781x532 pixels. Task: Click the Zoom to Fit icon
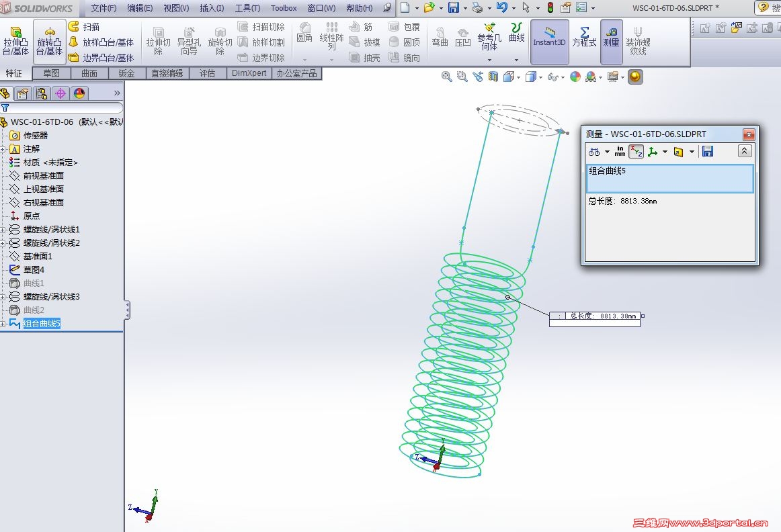[x=446, y=77]
